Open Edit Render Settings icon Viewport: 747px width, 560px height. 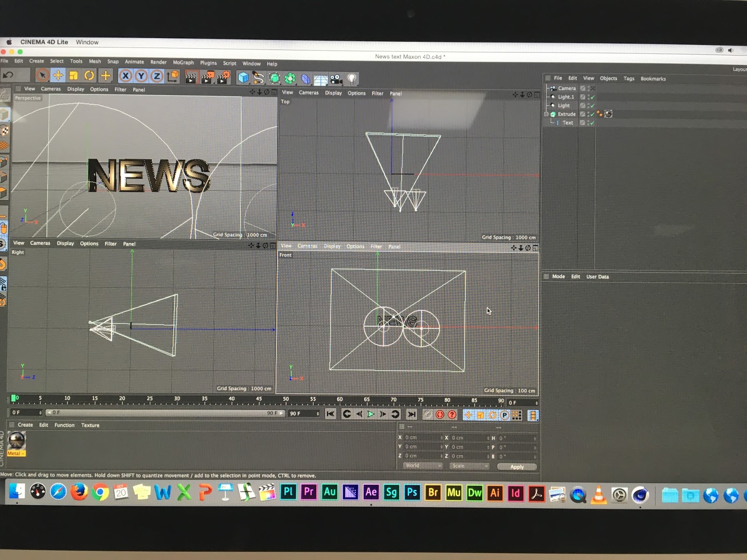(x=224, y=77)
